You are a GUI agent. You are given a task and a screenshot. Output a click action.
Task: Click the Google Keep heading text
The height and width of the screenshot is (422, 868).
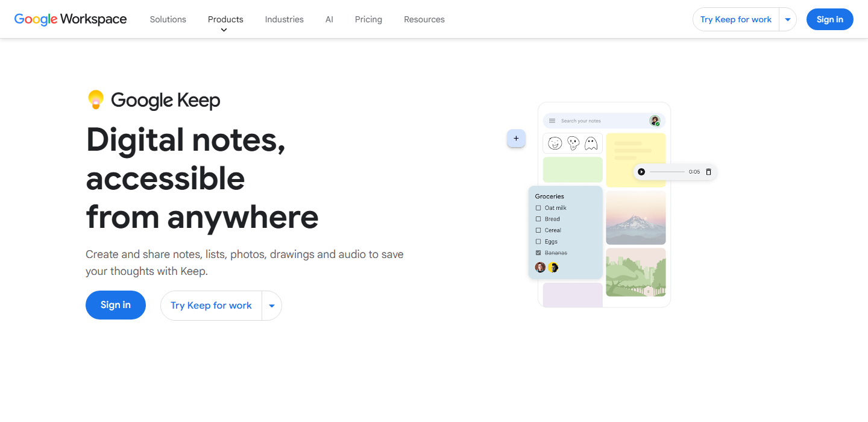pos(166,101)
